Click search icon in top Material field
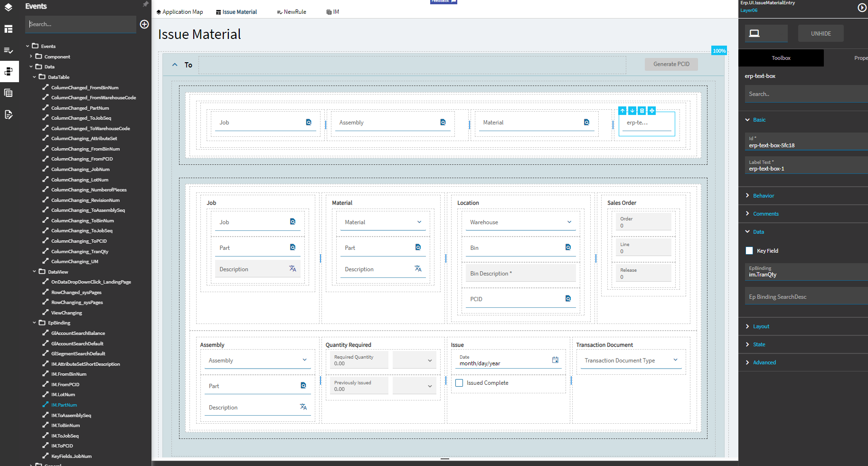 coord(586,122)
